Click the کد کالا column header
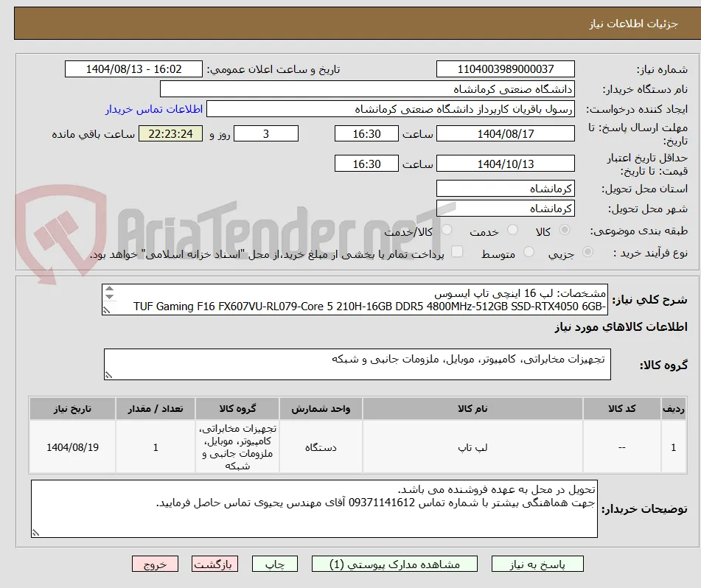 (x=622, y=409)
